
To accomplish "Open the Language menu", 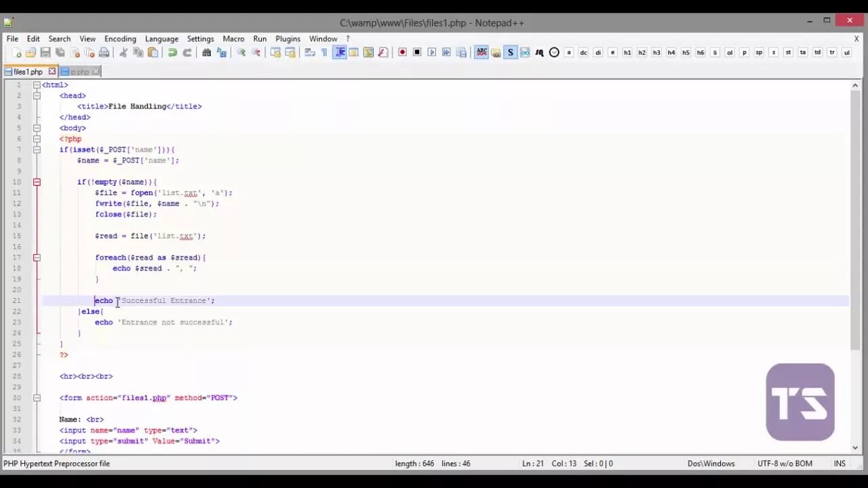I will click(161, 39).
